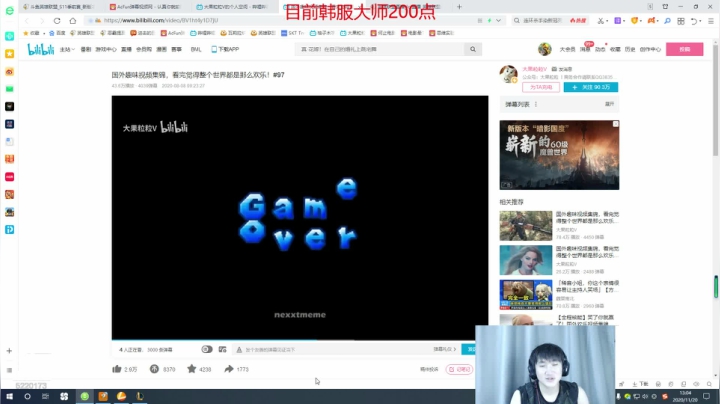Open 大会员 in header
Screen dimensions: 720x404
click(567, 49)
